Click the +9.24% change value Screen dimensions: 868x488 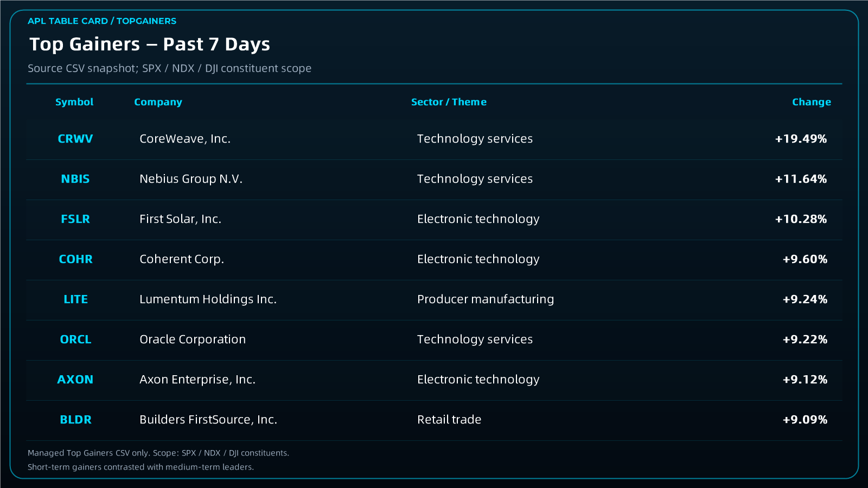[805, 299]
